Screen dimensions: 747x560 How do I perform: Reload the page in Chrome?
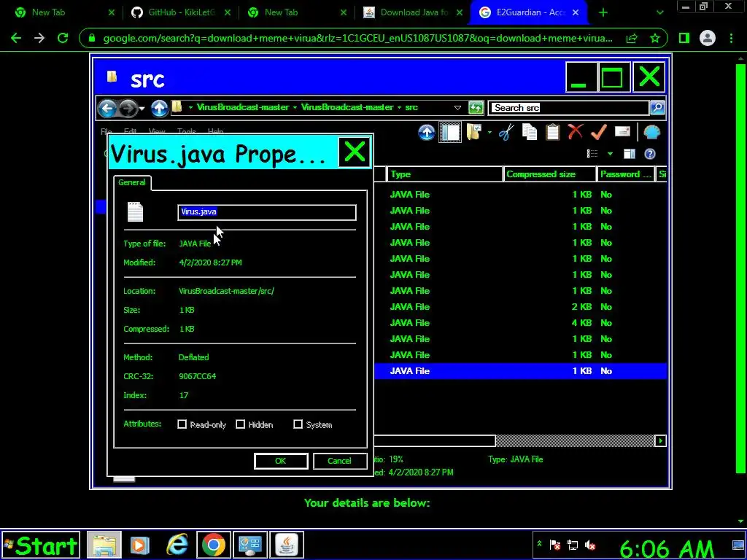tap(63, 38)
